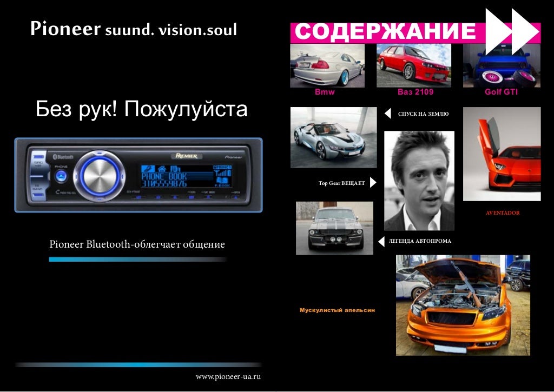Open the www.pioneer-ua.ru link
The width and height of the screenshot is (554, 392).
(228, 376)
